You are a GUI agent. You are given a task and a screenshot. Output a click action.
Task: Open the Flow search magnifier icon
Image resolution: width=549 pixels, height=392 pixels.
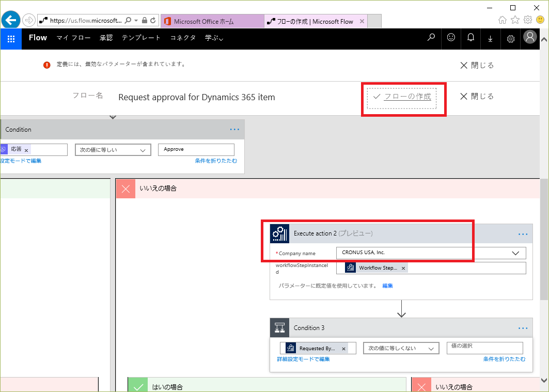tap(431, 37)
